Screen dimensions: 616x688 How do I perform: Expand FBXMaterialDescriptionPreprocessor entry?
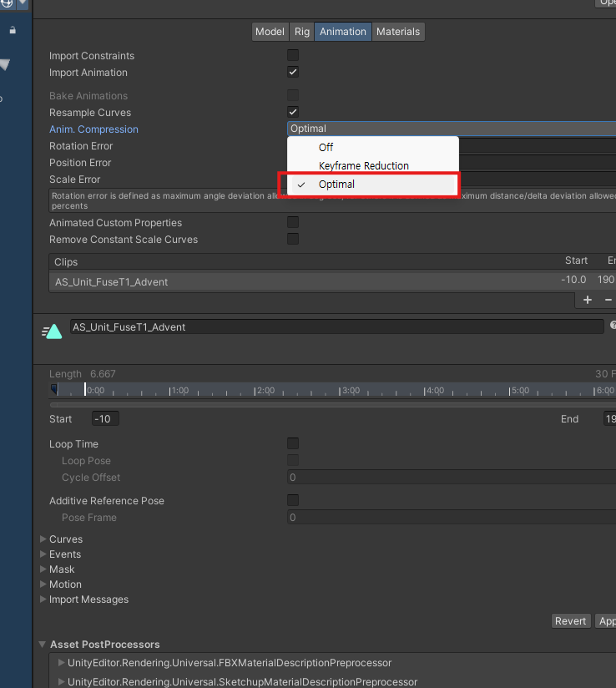[x=62, y=663]
